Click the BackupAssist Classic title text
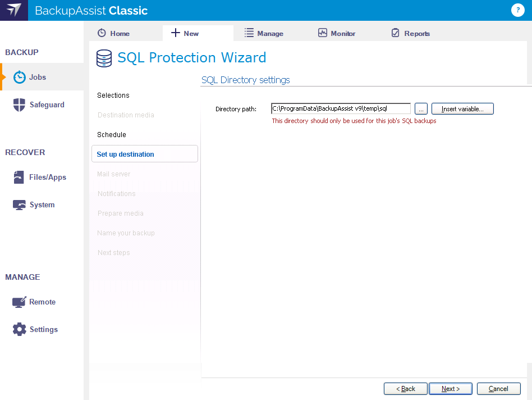Screen dimensions: 532x400 coord(91,11)
